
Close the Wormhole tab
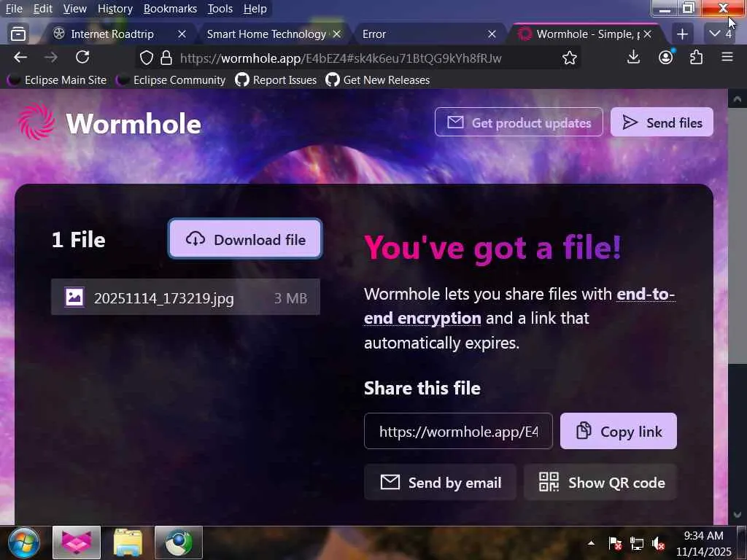click(x=647, y=34)
